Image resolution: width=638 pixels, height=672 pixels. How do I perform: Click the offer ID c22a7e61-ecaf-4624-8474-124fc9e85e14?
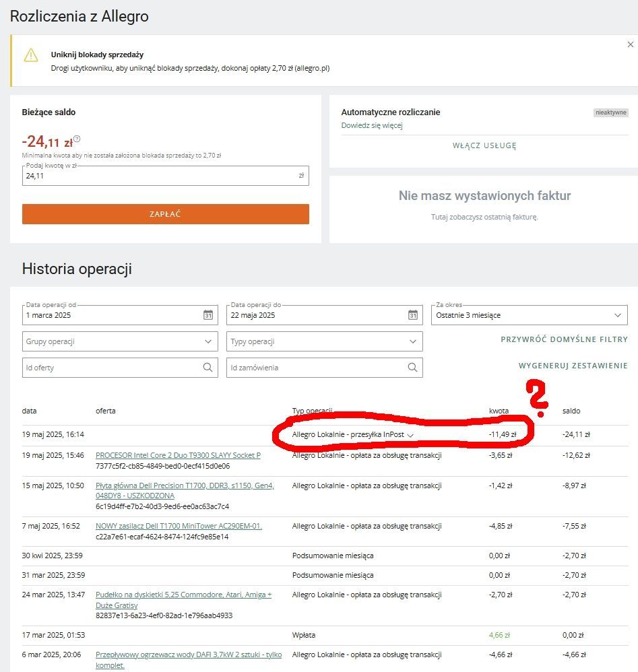[162, 537]
